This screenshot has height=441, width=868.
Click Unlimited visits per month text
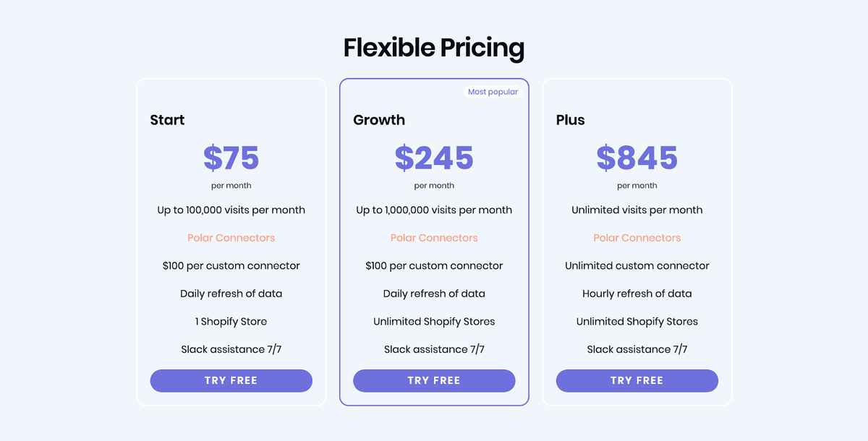pyautogui.click(x=637, y=210)
